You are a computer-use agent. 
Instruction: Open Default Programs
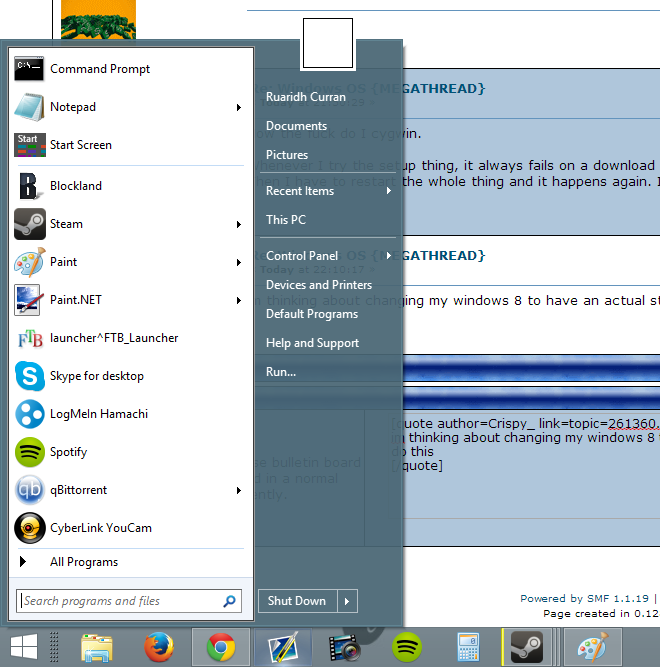[x=312, y=314]
